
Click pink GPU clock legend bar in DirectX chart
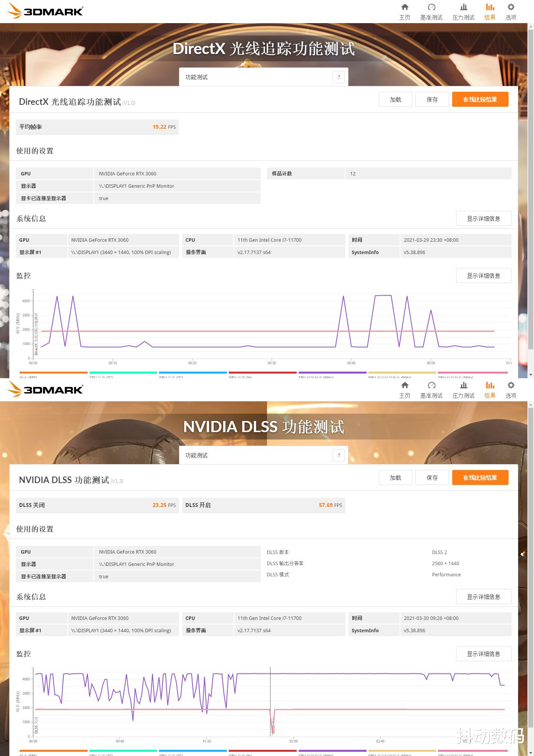[x=473, y=373]
